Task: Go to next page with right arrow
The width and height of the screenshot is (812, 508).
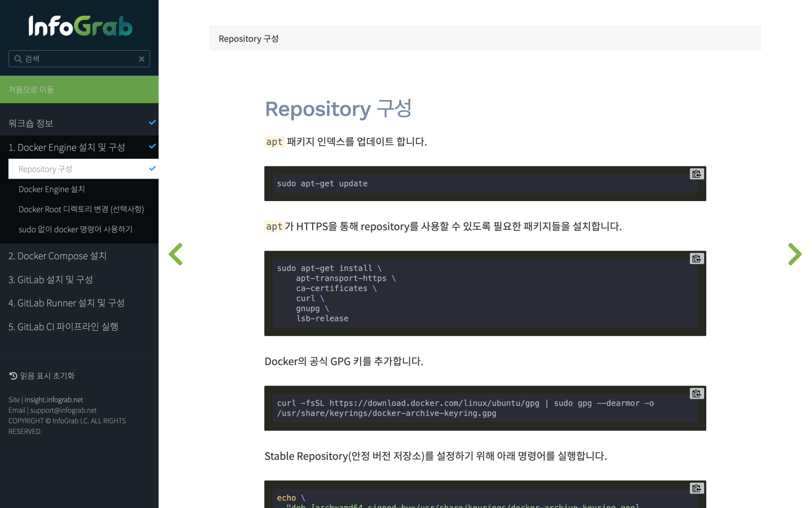Action: [795, 254]
